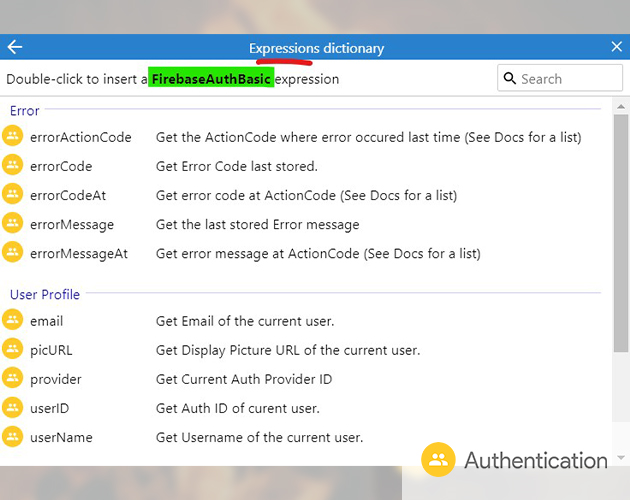Close the Expressions dictionary dialog

click(616, 47)
